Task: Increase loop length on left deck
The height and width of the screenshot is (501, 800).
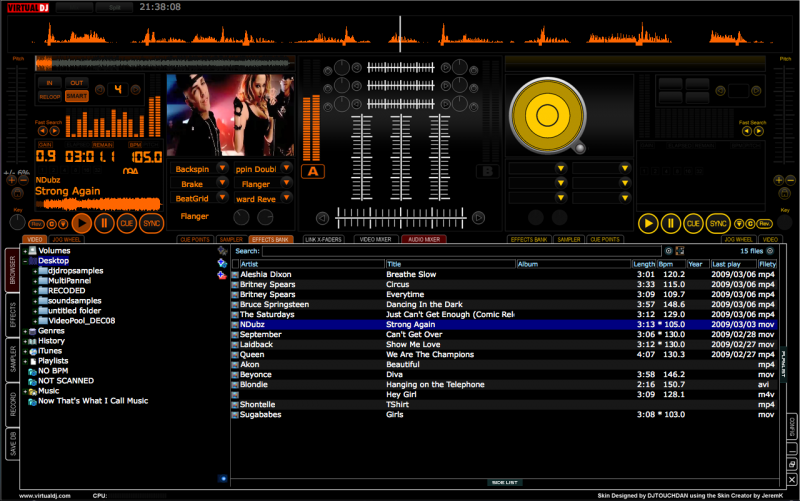Action: [x=135, y=90]
